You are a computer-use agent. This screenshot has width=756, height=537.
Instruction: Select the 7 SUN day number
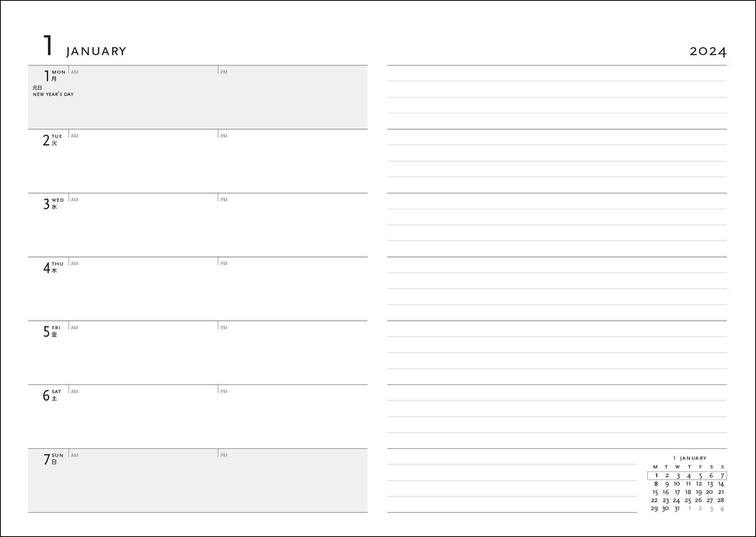pyautogui.click(x=46, y=460)
